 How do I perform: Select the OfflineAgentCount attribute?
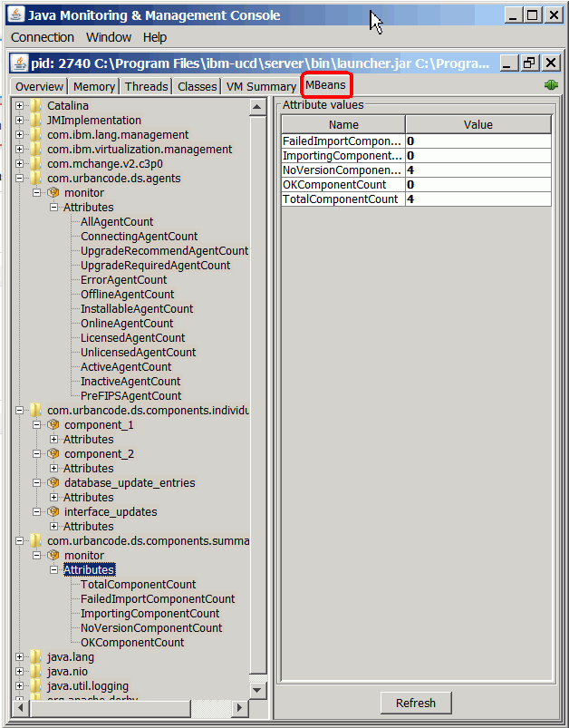pos(128,295)
